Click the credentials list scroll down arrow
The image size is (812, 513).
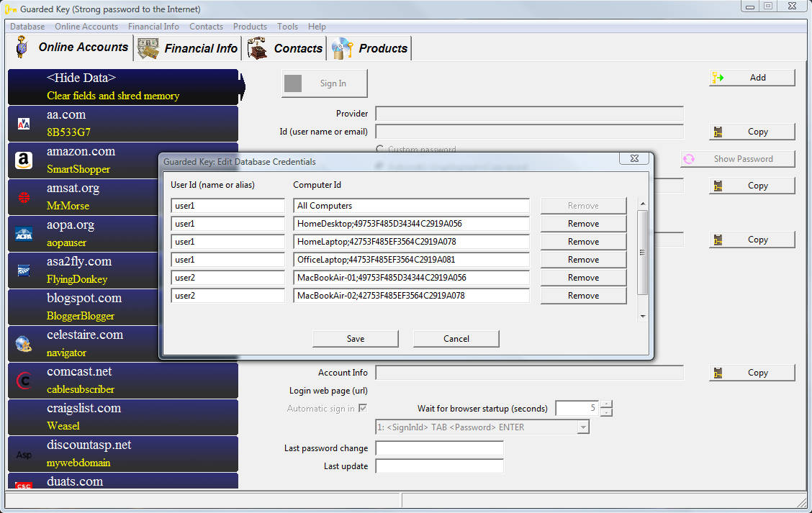click(643, 317)
